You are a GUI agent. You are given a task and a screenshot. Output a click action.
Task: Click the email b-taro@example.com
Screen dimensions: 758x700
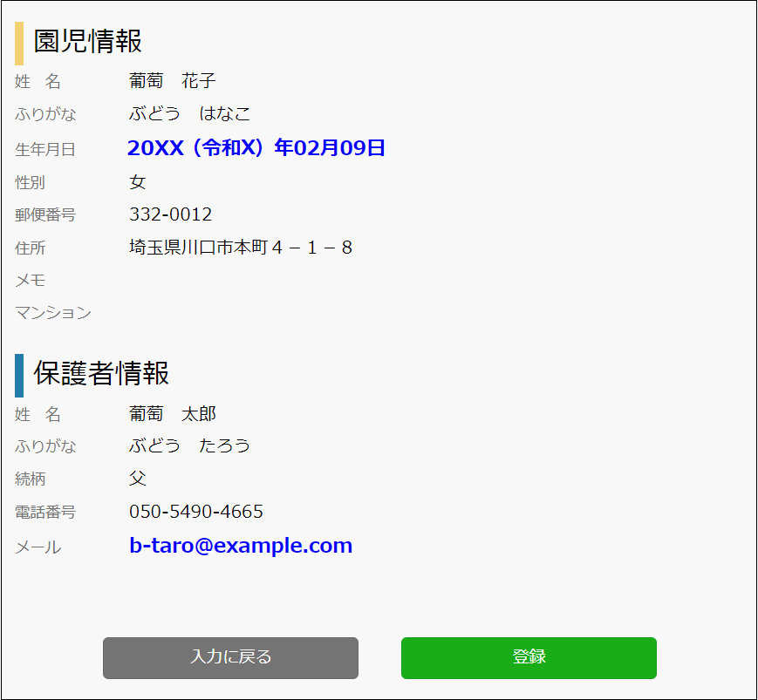click(x=241, y=546)
